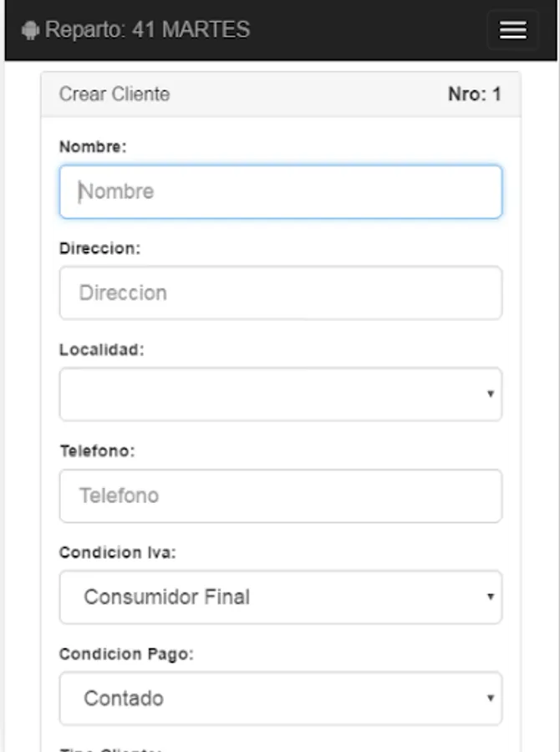This screenshot has height=752, width=560.
Task: Open the Contado payment condition dropdown
Action: click(x=280, y=698)
